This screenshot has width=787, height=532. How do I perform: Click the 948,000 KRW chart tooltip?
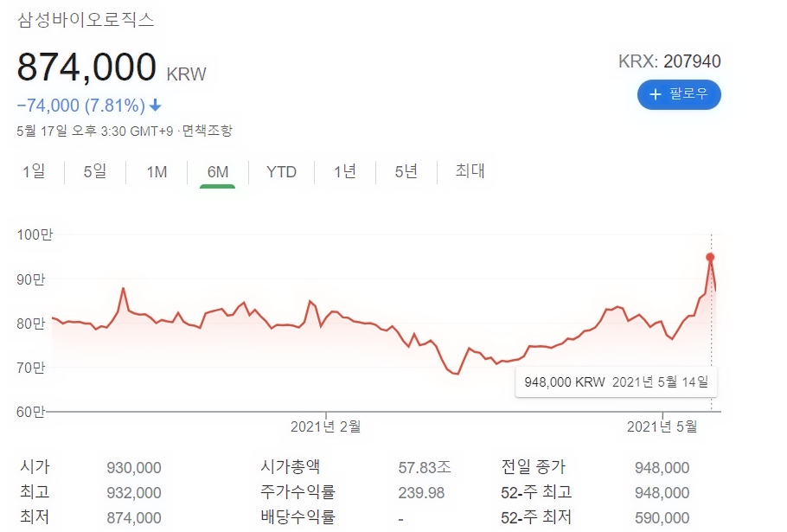point(616,382)
